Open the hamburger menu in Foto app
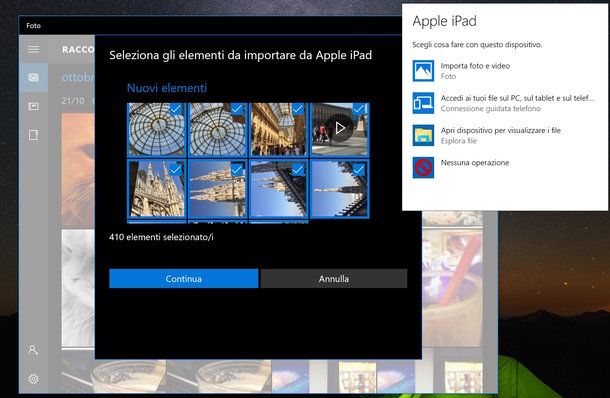This screenshot has width=610, height=398. 33,49
